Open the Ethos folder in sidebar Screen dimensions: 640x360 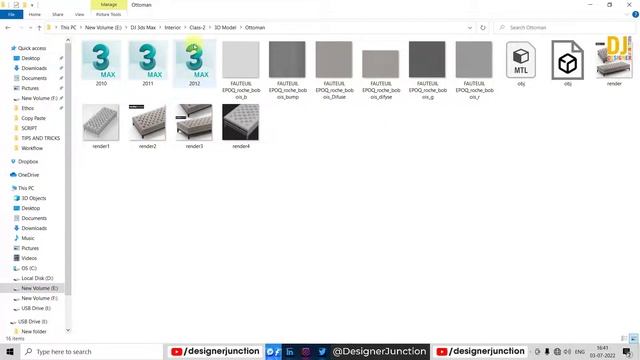tap(27, 108)
